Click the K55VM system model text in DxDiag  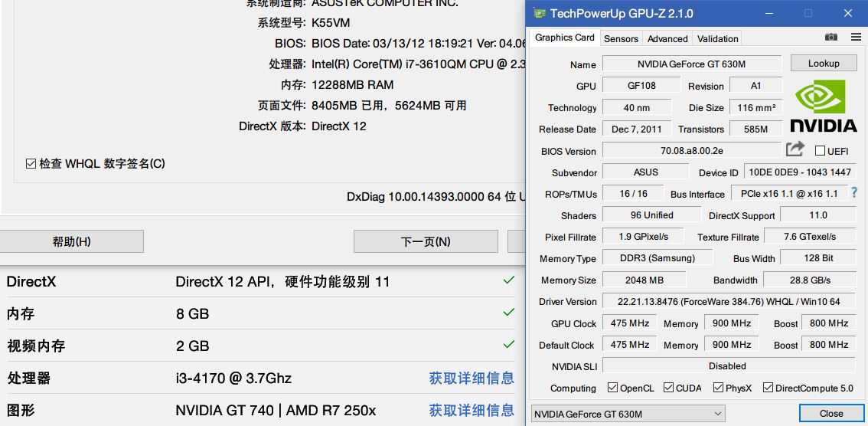point(331,23)
